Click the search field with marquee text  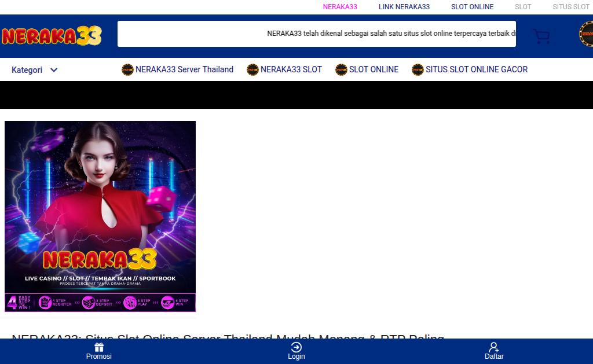coord(317,34)
